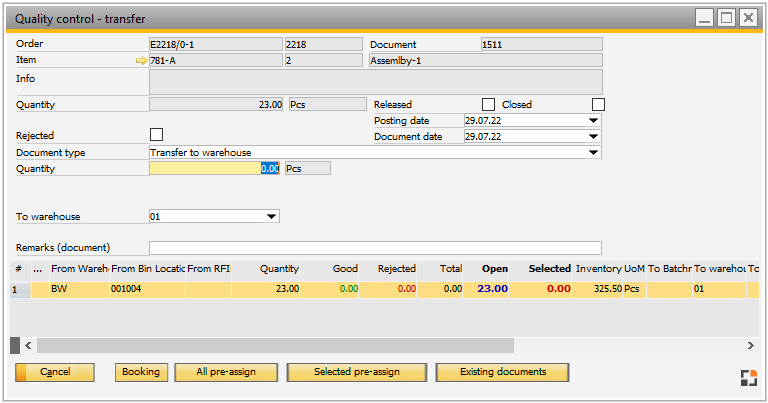
Task: Click the yellow link arrow beside Item 781-A
Action: click(x=141, y=61)
